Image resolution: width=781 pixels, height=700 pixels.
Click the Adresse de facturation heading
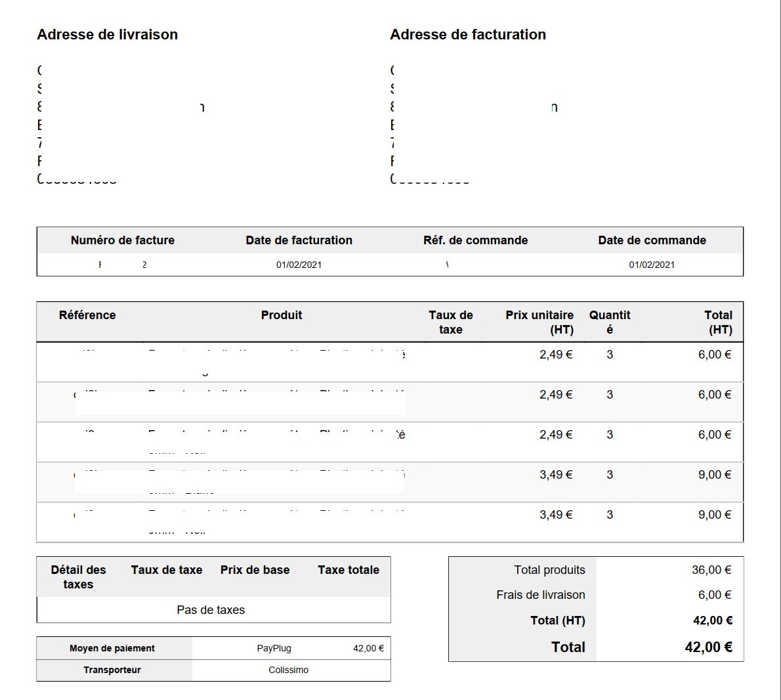click(x=468, y=34)
